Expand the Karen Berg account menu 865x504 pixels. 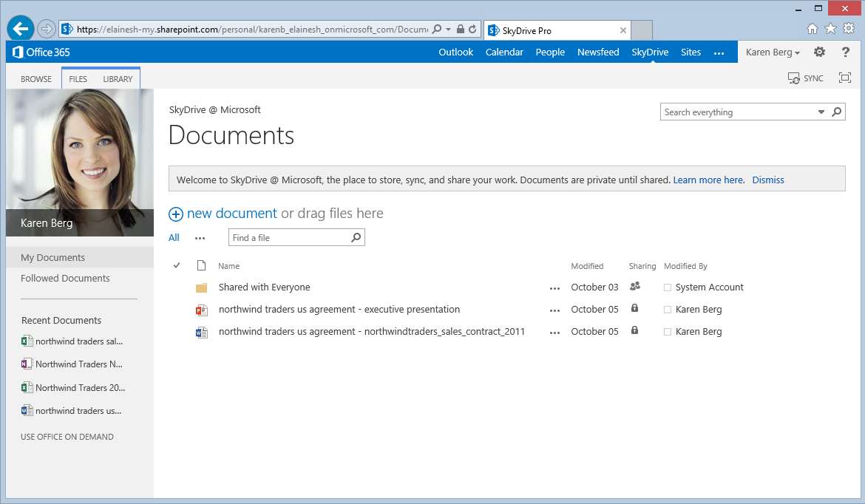[773, 52]
